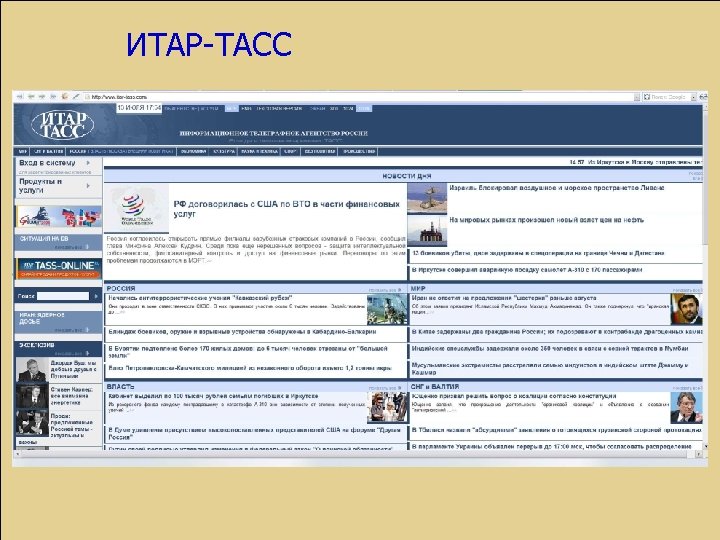
Task: Open Спорт in the top navigation bar
Action: [290, 151]
